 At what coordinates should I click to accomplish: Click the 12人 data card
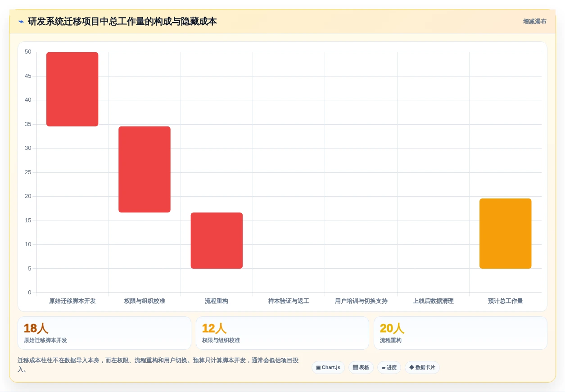[x=282, y=333]
